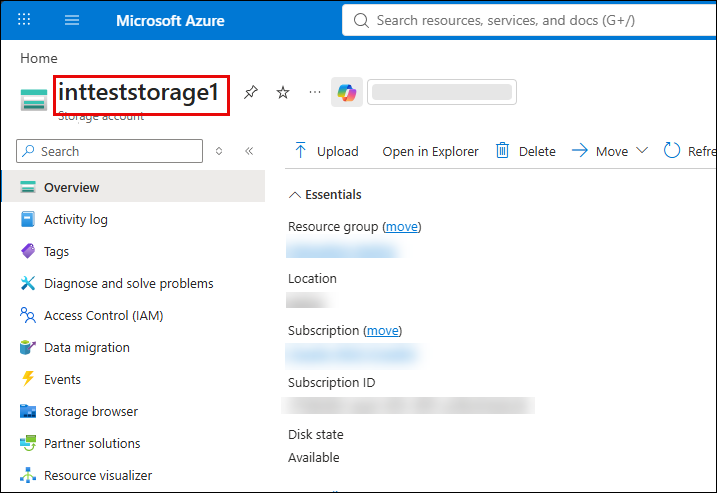Focus the resource menu Search field

109,151
